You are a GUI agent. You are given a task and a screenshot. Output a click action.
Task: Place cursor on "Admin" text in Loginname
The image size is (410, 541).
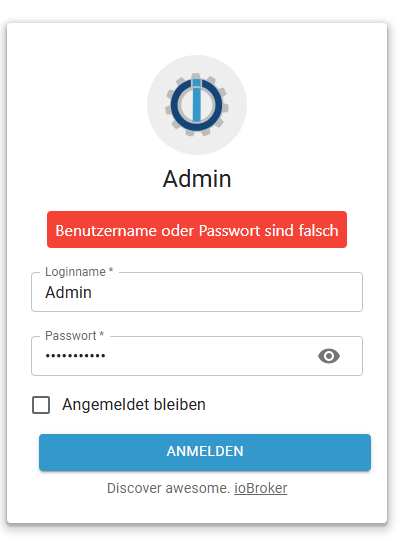[68, 292]
